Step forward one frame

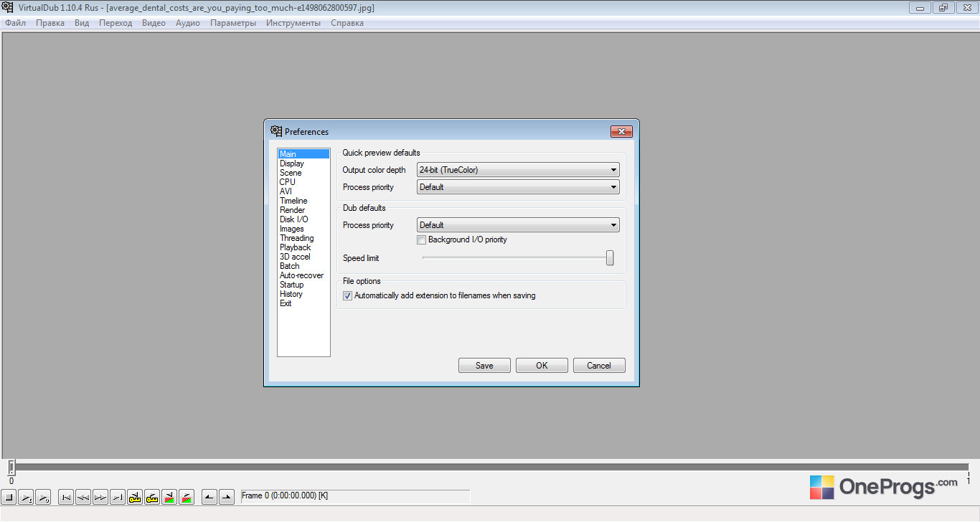click(x=100, y=497)
